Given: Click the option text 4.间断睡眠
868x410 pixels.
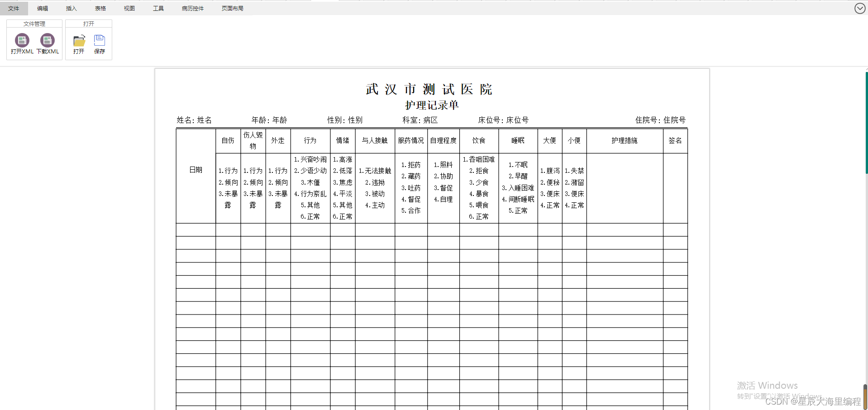Looking at the screenshot, I should 518,199.
